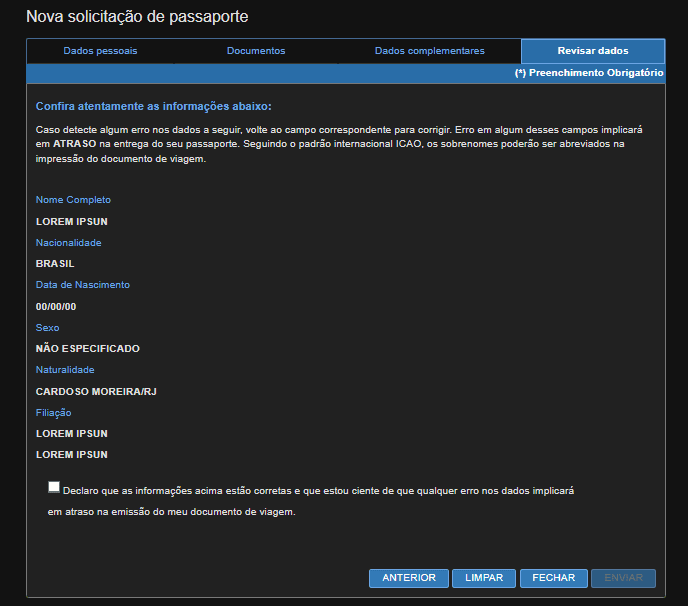This screenshot has height=606, width=688.
Task: Click the 00/00/00 birth date value
Action: (x=56, y=307)
